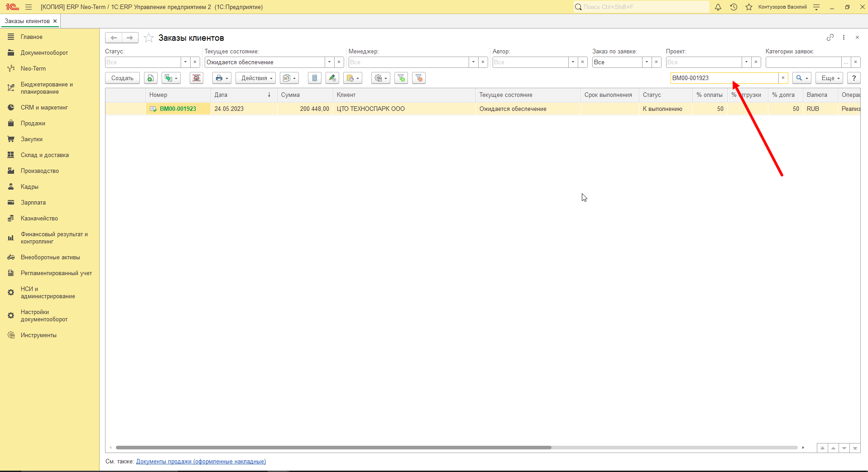This screenshot has width=868, height=472.
Task: Open link Документы продажи (оформленные накладные)
Action: click(x=201, y=462)
